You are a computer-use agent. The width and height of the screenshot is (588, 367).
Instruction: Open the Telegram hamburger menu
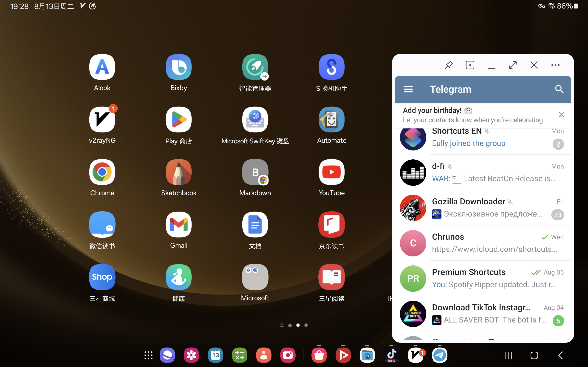click(x=408, y=89)
